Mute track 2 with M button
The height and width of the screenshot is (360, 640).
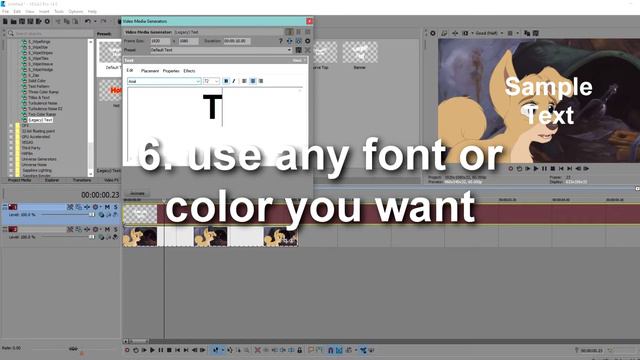tap(107, 229)
